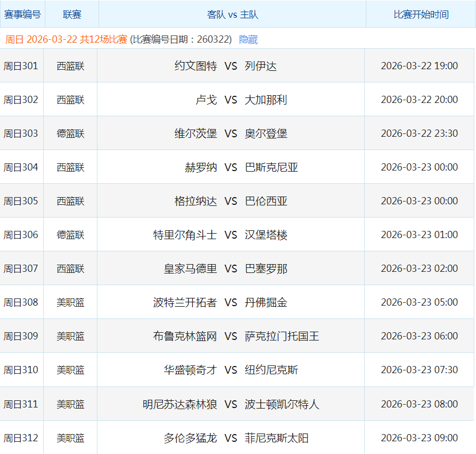Open away team 明尼苏达森林狼
This screenshot has width=476, height=454.
[180, 404]
